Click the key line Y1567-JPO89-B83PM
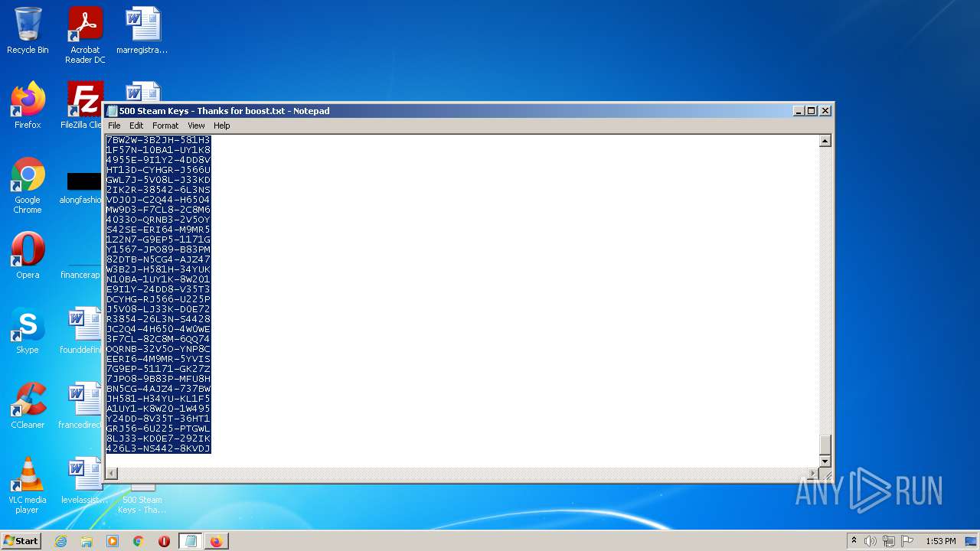 coord(158,249)
